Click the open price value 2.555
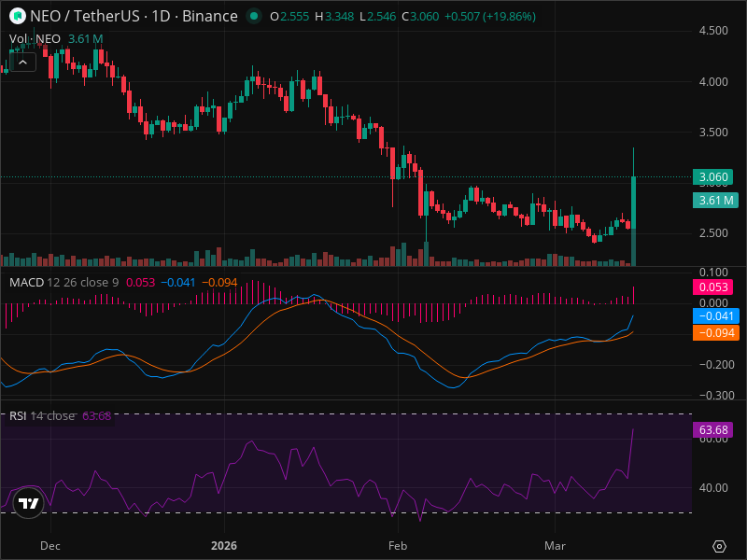The height and width of the screenshot is (560, 747). [x=294, y=17]
